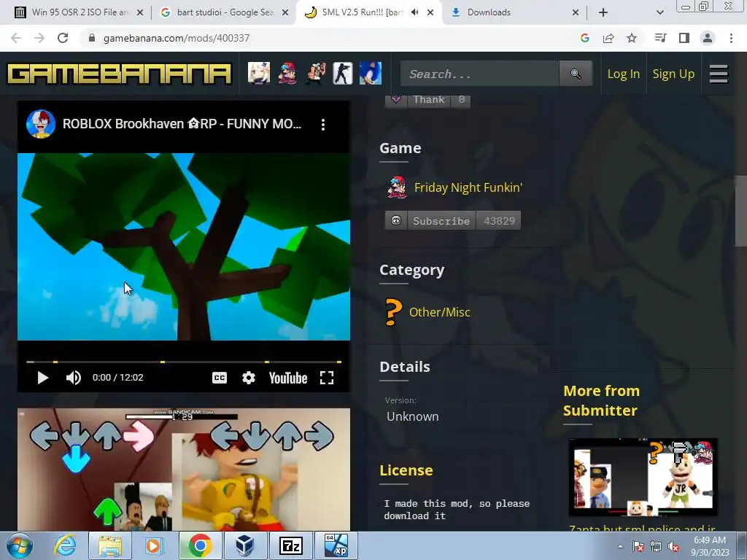Click the Thank button
Image resolution: width=747 pixels, height=560 pixels.
coord(427,99)
